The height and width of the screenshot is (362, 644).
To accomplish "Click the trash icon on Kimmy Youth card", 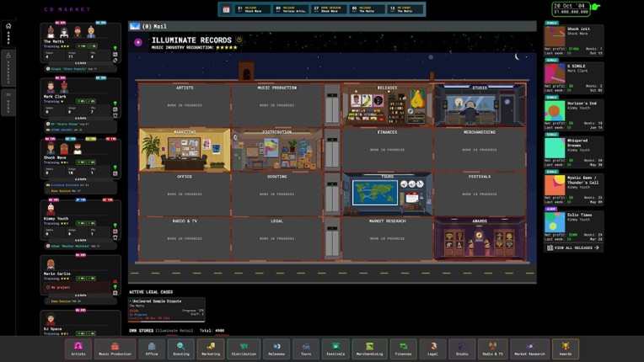I will coord(115,237).
